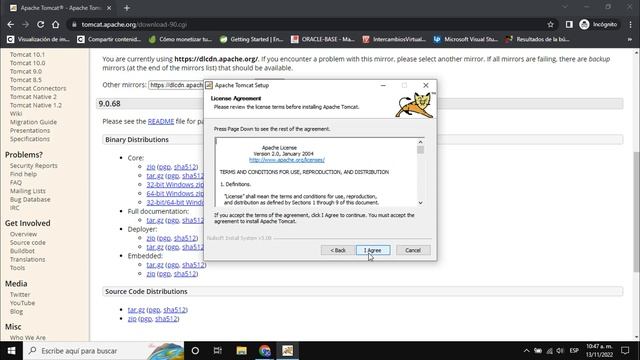The image size is (640, 360).
Task: Close the Apache Tomcat Setup dialog
Action: point(426,85)
